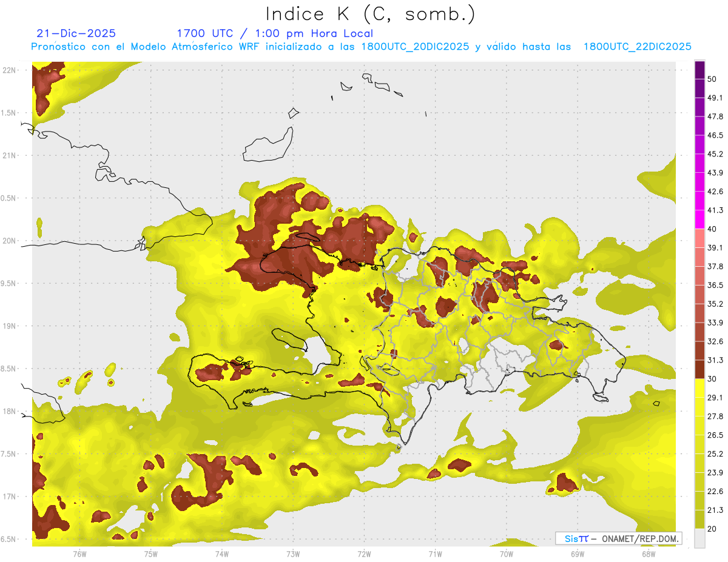Choose the bright yellow swatch between 29.1 and 30
728x562 pixels.
pyautogui.click(x=699, y=388)
